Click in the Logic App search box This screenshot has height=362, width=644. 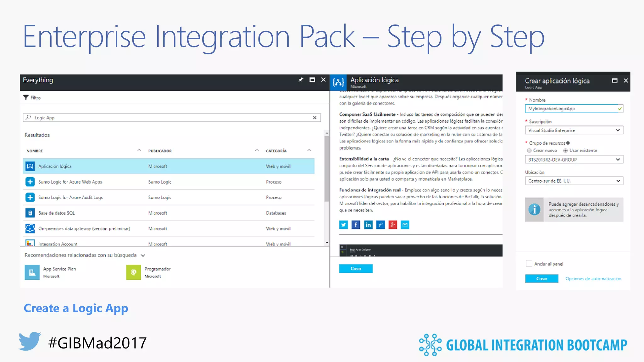tap(172, 118)
